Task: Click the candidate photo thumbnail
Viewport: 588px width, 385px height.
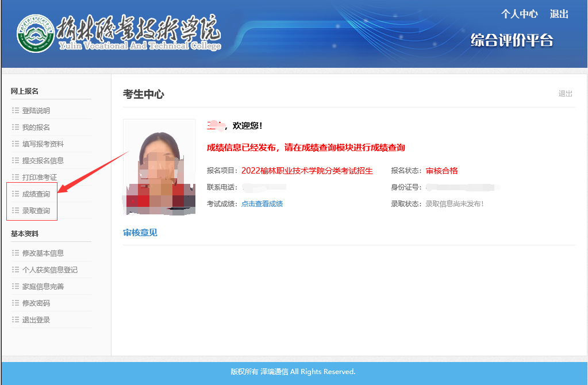Action: [159, 167]
